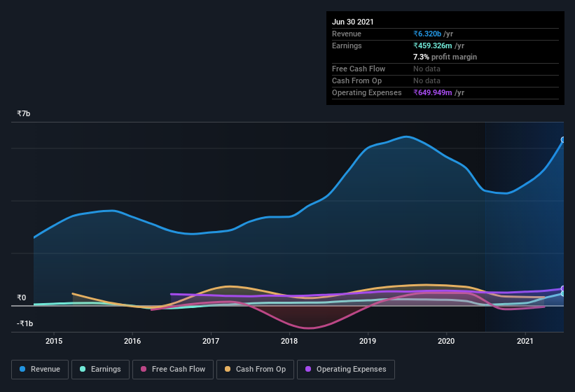
Task: Click the teal Earnings legend dot
Action: (x=83, y=369)
